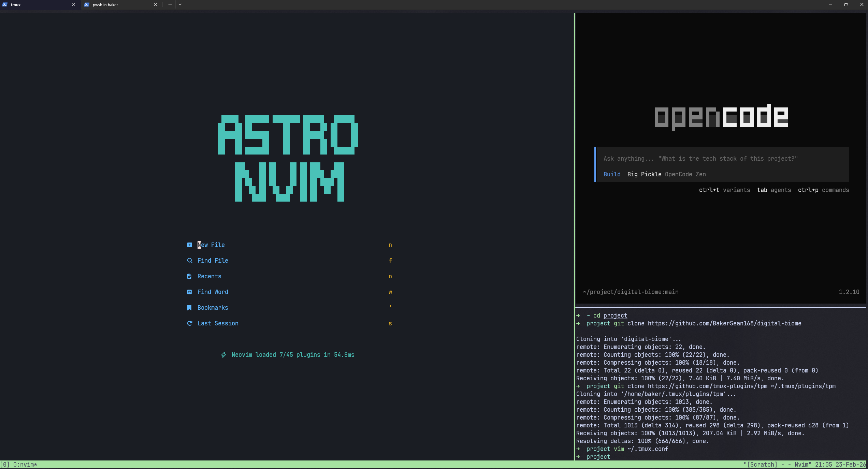Open a new terminal tab with plus
This screenshot has width=868, height=469.
170,4
